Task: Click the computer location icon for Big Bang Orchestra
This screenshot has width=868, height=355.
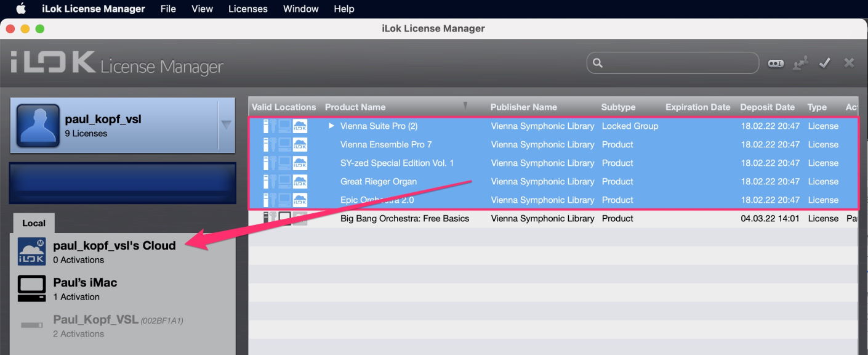Action: click(284, 218)
